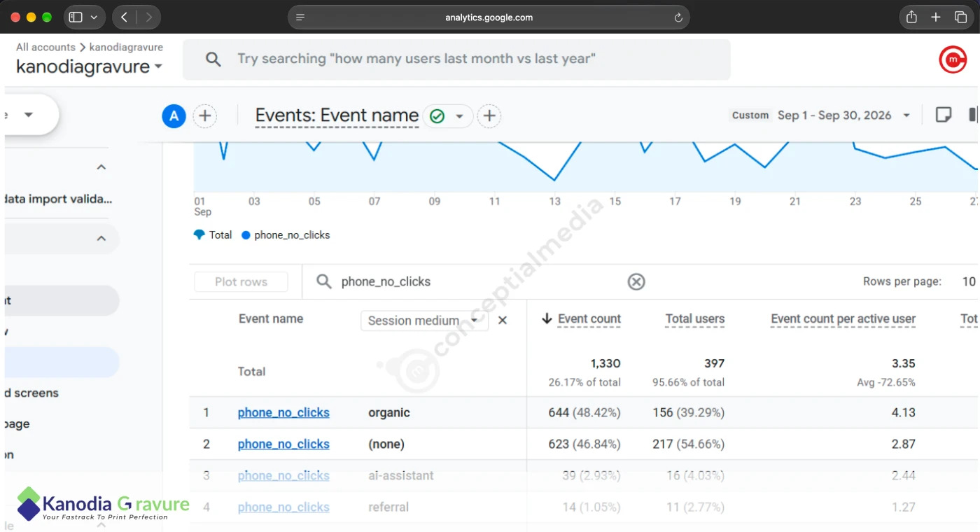Image resolution: width=980 pixels, height=532 pixels.
Task: Open the insights note icon near date range
Action: [x=944, y=115]
